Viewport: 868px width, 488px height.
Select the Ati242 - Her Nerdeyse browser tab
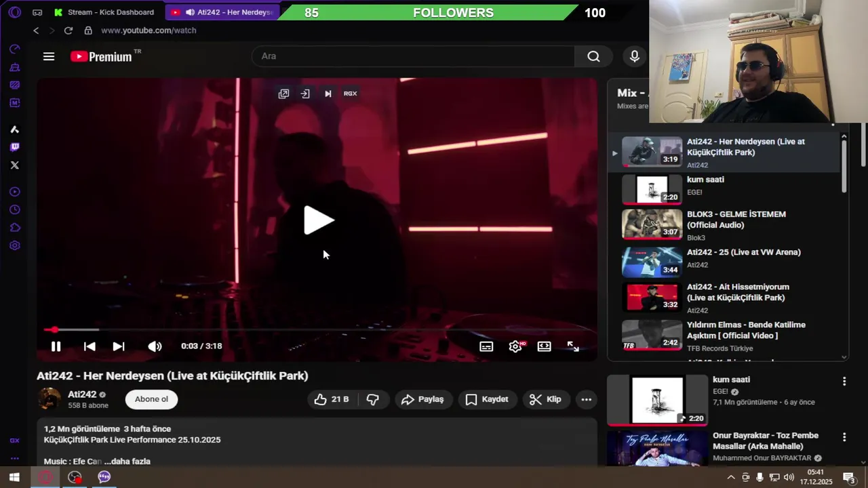pyautogui.click(x=224, y=12)
